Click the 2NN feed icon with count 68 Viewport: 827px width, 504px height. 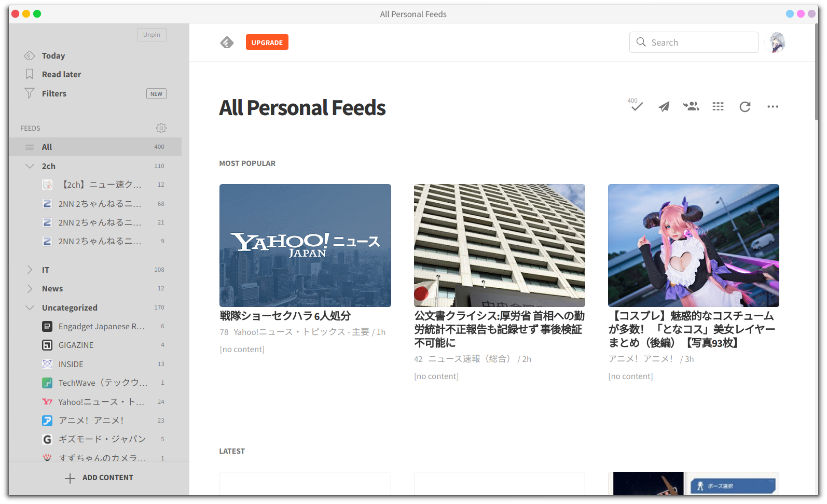[x=47, y=204]
